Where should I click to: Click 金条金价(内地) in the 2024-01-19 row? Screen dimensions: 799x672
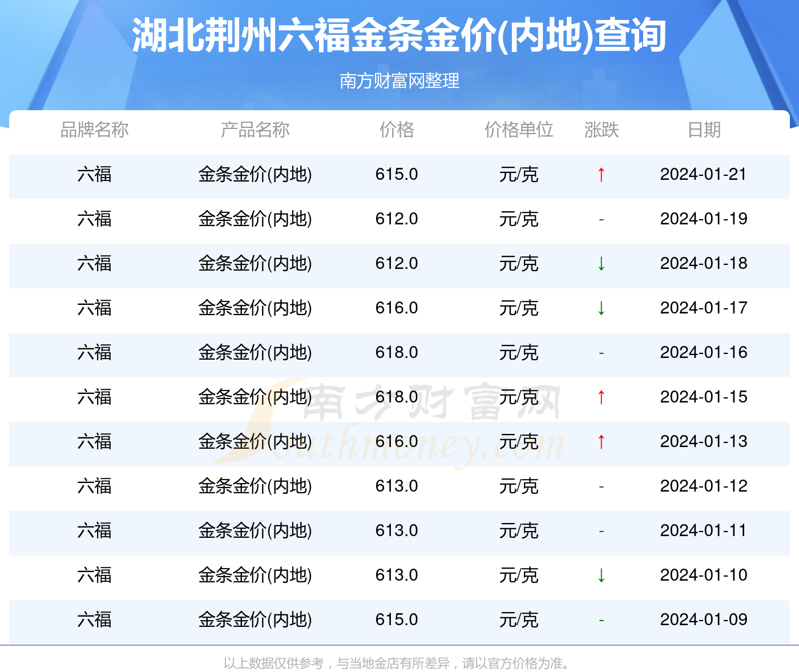[x=255, y=219]
